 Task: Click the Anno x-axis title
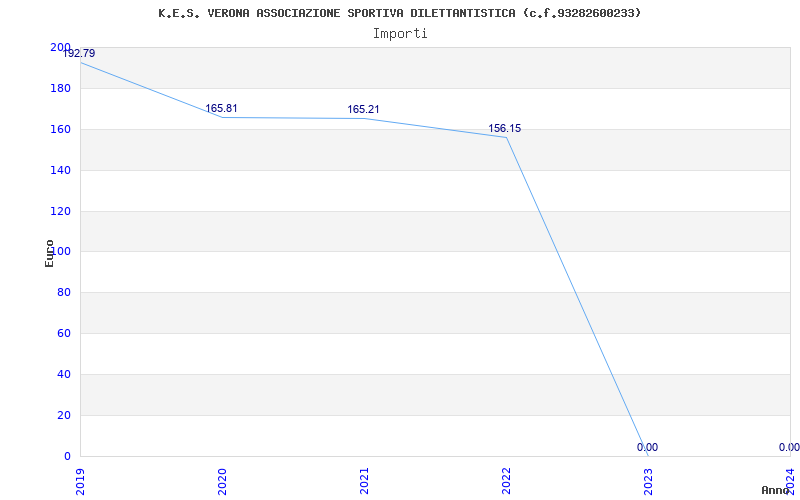[776, 490]
